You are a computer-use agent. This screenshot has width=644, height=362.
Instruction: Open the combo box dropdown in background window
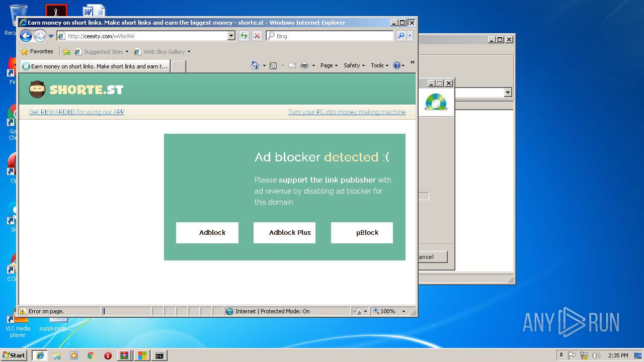click(508, 93)
